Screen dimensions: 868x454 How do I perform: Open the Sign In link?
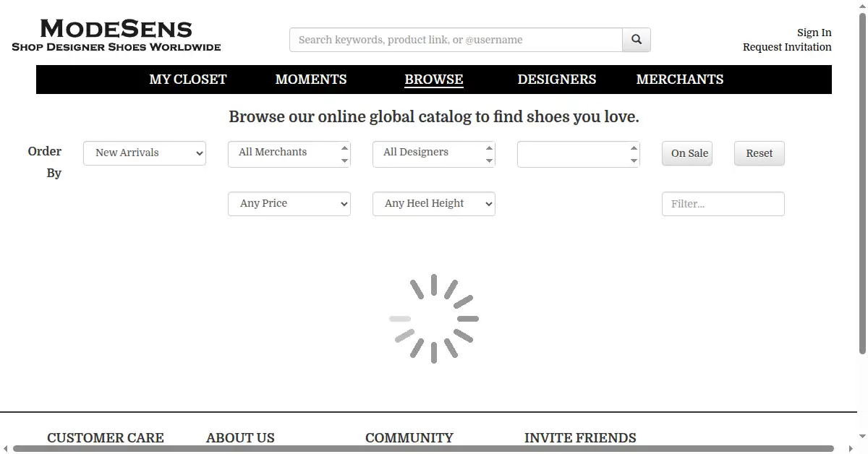coord(814,33)
